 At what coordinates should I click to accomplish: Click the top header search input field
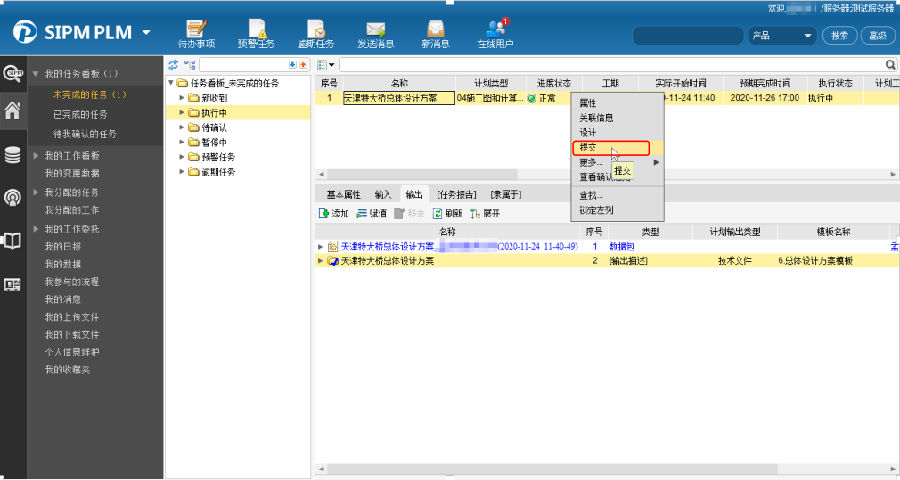tap(686, 35)
